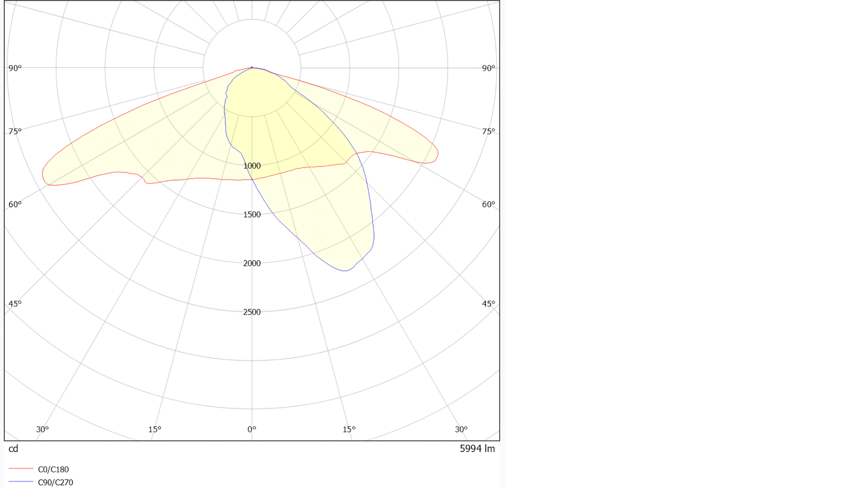This screenshot has width=868, height=488.
Task: Click the 2500 intensity ring label
Action: [x=252, y=312]
